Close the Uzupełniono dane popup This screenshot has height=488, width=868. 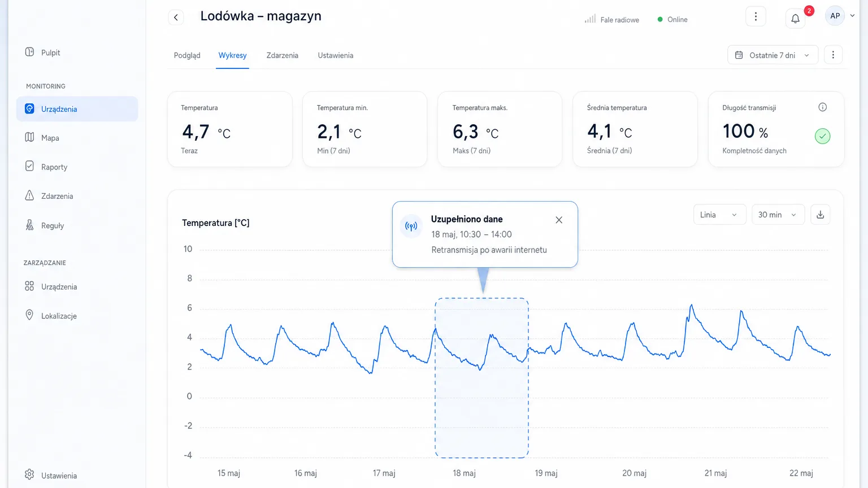[559, 220]
